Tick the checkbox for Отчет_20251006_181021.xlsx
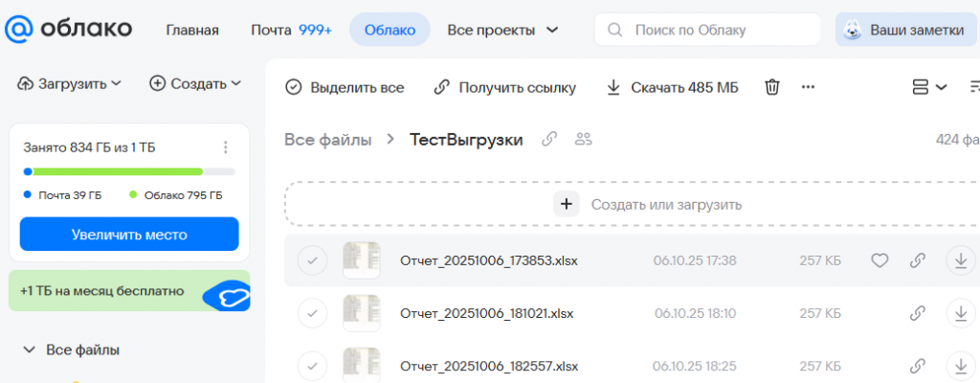Viewport: 980px width, 383px height. [312, 313]
